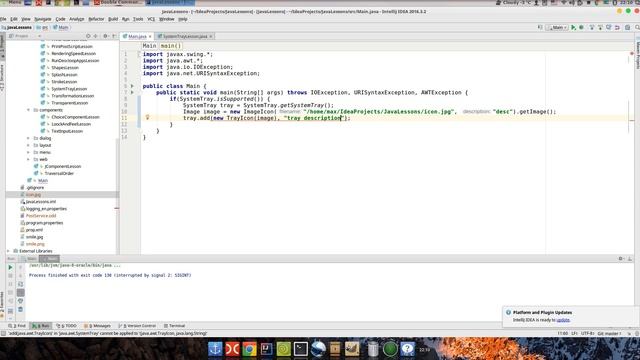Select TraversalOrder in the tree

tap(59, 173)
